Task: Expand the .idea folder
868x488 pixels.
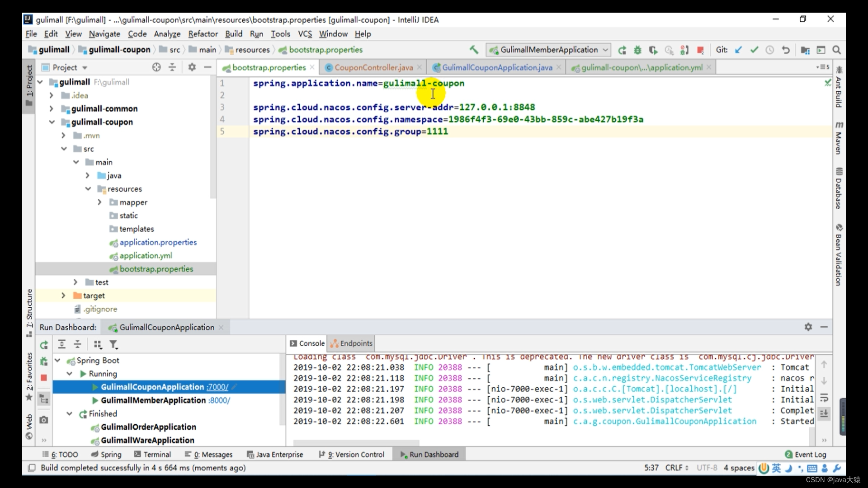Action: [51, 95]
